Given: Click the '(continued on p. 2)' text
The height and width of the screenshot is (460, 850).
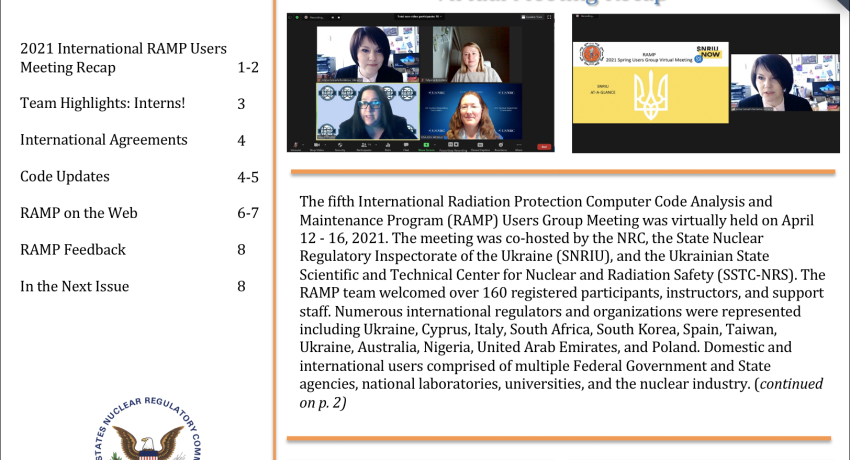Looking at the screenshot, I should pyautogui.click(x=561, y=393).
